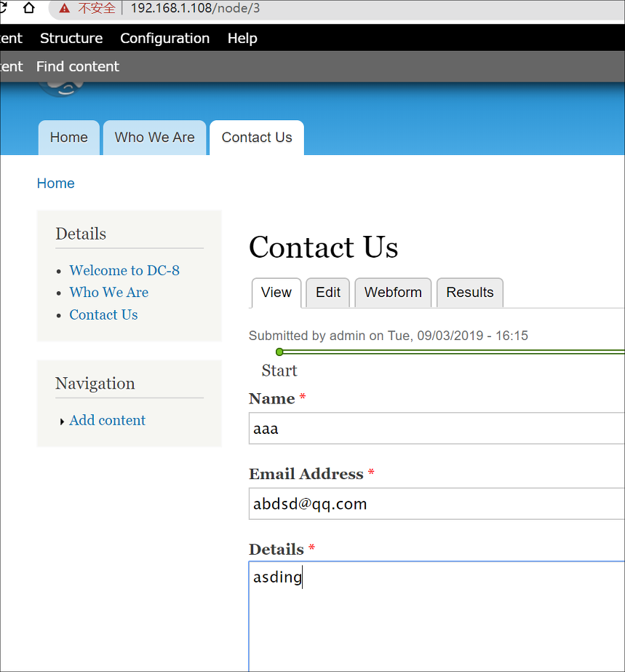Open Welcome to DC-8 sidebar link
Screen dimensions: 625x672
tap(124, 270)
